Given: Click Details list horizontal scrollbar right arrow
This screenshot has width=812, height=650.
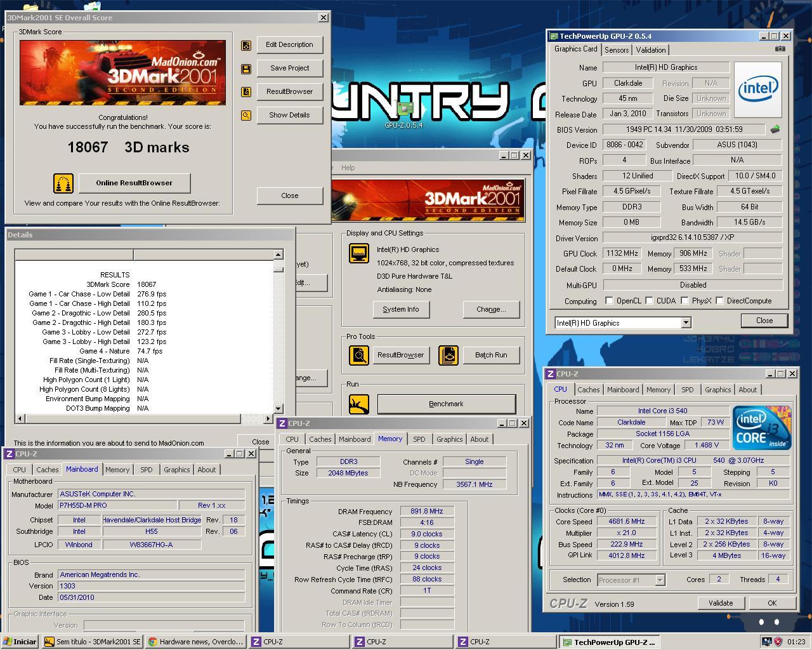Looking at the screenshot, I should coord(268,418).
